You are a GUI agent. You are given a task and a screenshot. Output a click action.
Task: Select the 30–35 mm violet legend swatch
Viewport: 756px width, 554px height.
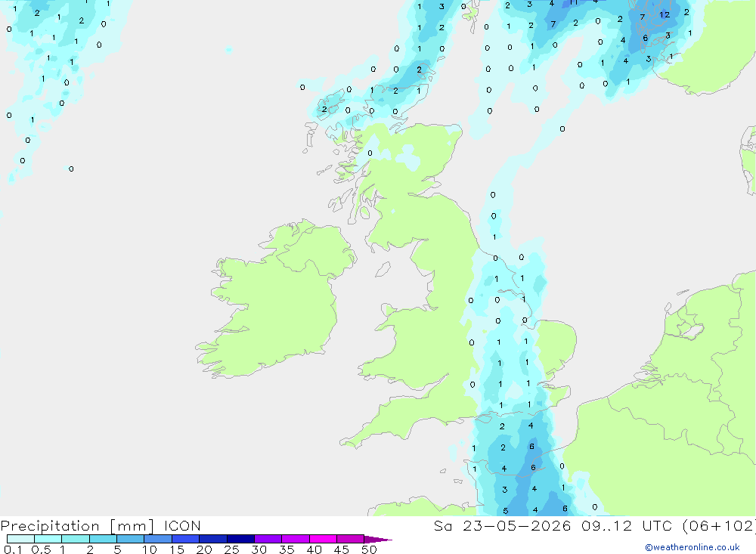[268, 539]
